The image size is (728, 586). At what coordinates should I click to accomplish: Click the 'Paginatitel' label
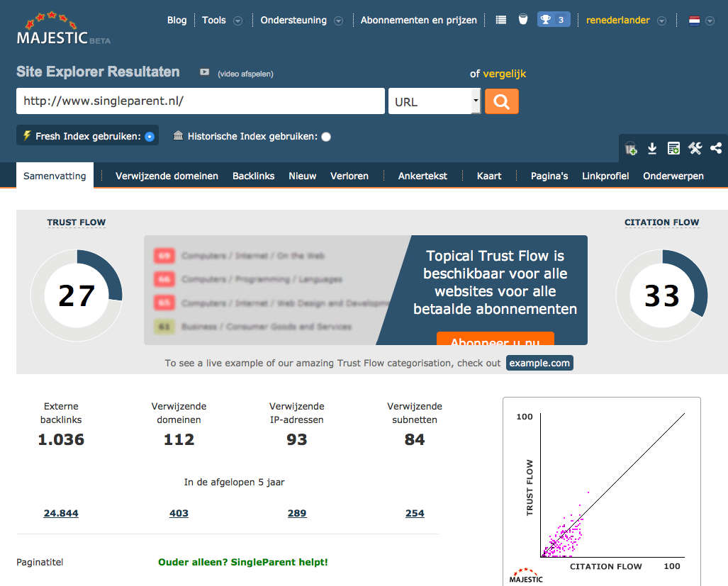(40, 563)
